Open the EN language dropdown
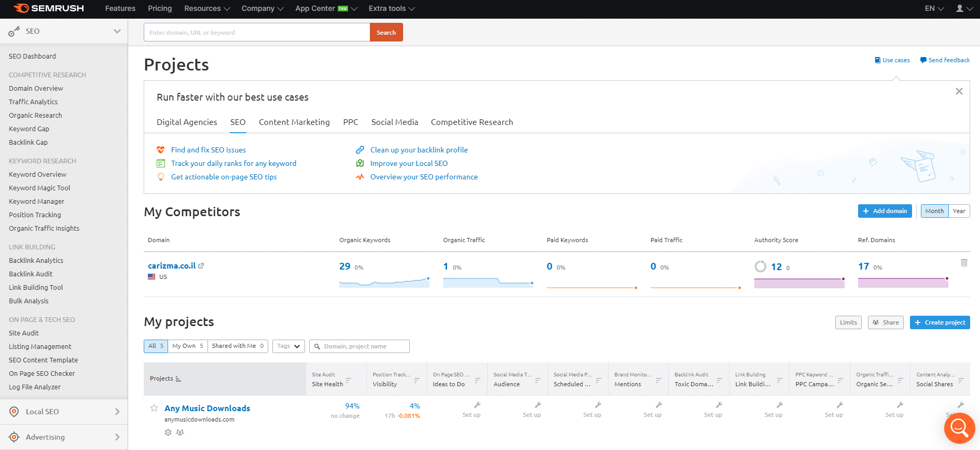Viewport: 980px width, 450px height. coord(934,8)
